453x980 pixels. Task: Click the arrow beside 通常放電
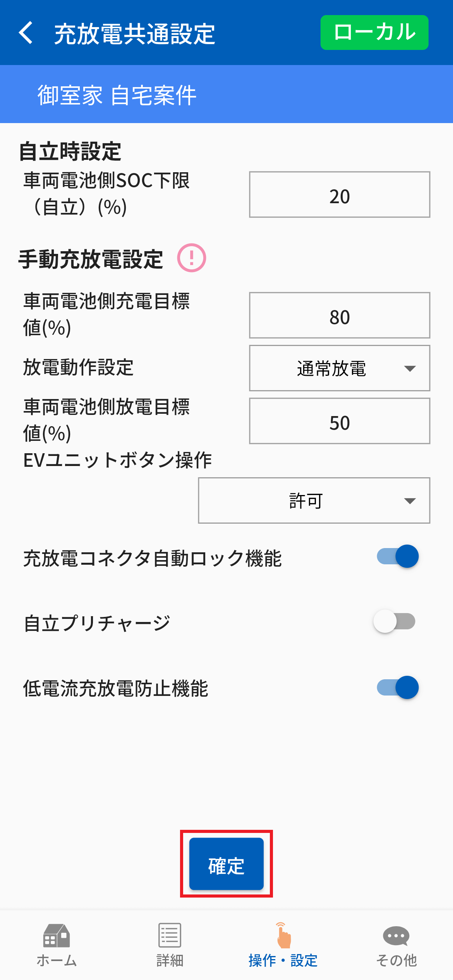click(410, 368)
